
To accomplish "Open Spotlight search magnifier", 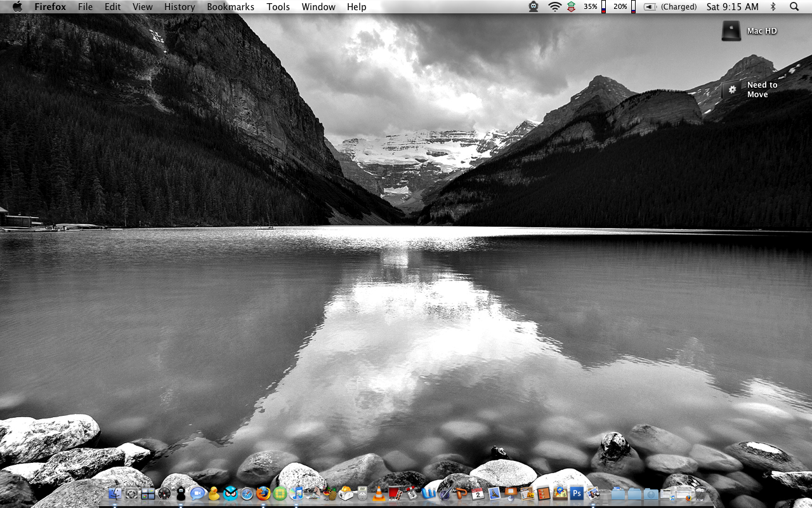I will [x=794, y=6].
